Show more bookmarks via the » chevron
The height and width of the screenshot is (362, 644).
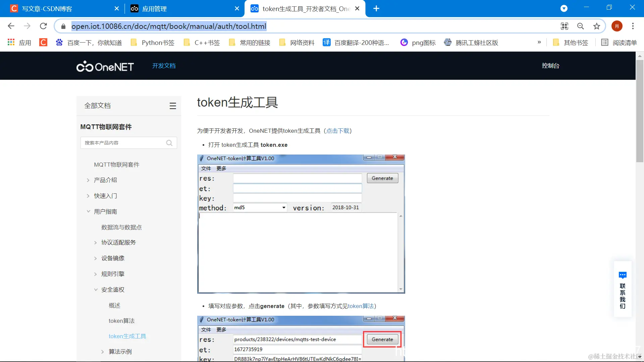click(539, 42)
